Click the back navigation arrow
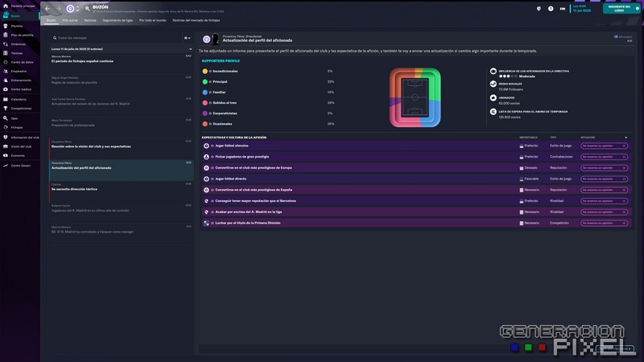644x362 pixels. point(48,9)
